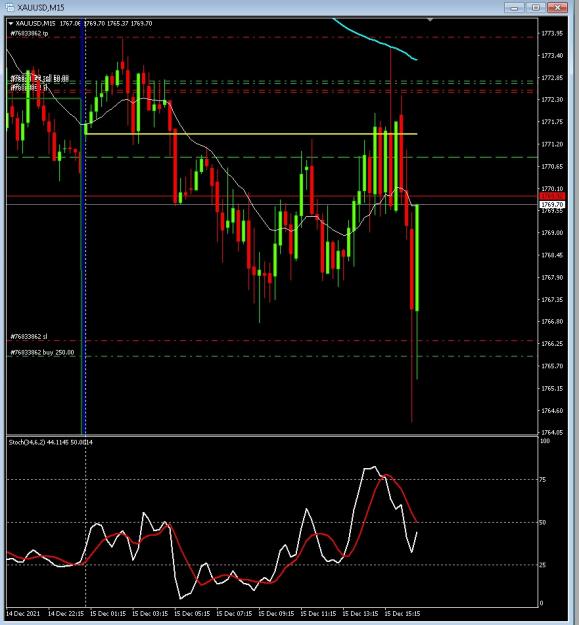Minimize the XAUUSD,M15 chart window
Image resolution: width=579 pixels, height=625 pixels.
pos(514,8)
